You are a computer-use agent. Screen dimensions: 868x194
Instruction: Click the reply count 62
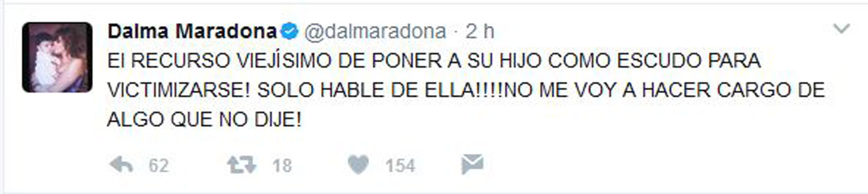[159, 166]
